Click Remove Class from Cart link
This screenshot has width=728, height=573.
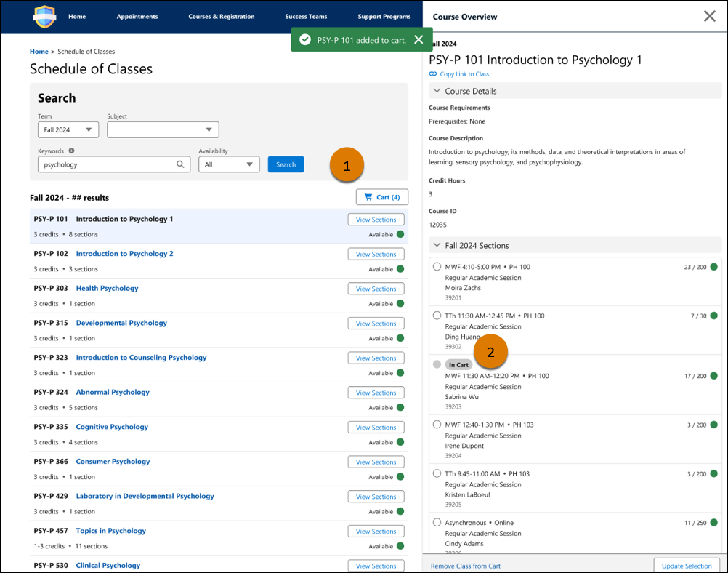click(466, 566)
